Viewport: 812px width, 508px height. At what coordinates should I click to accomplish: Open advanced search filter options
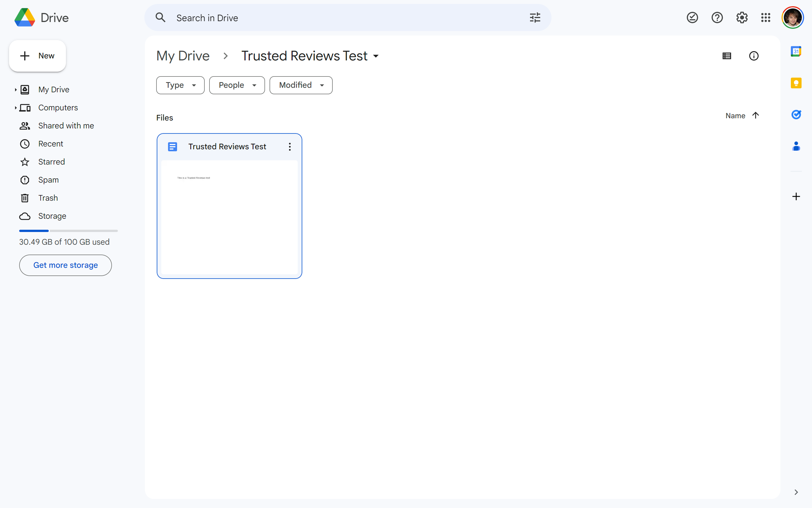point(535,17)
